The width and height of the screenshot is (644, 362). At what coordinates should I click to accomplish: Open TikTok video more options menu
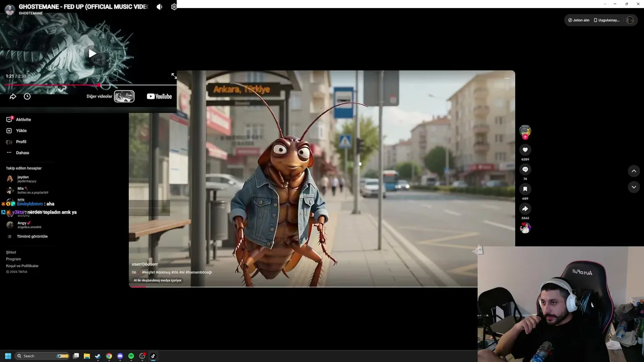[x=507, y=78]
